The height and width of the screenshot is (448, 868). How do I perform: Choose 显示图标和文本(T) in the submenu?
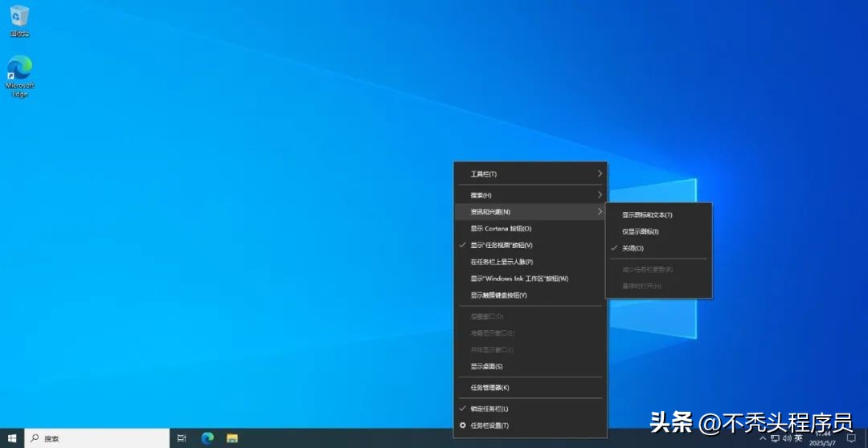(x=647, y=214)
